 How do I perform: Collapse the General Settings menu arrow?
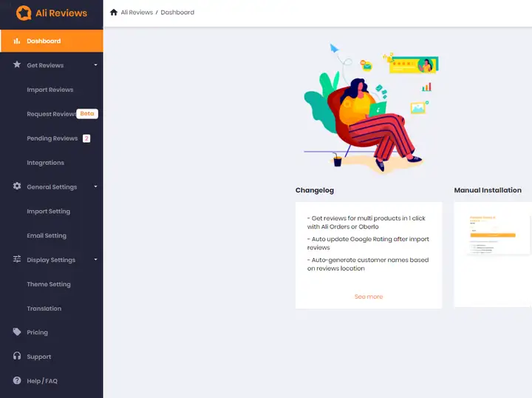pos(95,186)
